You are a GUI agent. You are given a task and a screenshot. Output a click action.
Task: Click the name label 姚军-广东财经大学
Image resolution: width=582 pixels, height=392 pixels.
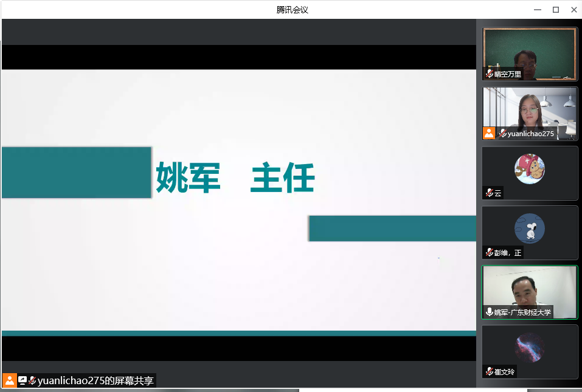[522, 312]
